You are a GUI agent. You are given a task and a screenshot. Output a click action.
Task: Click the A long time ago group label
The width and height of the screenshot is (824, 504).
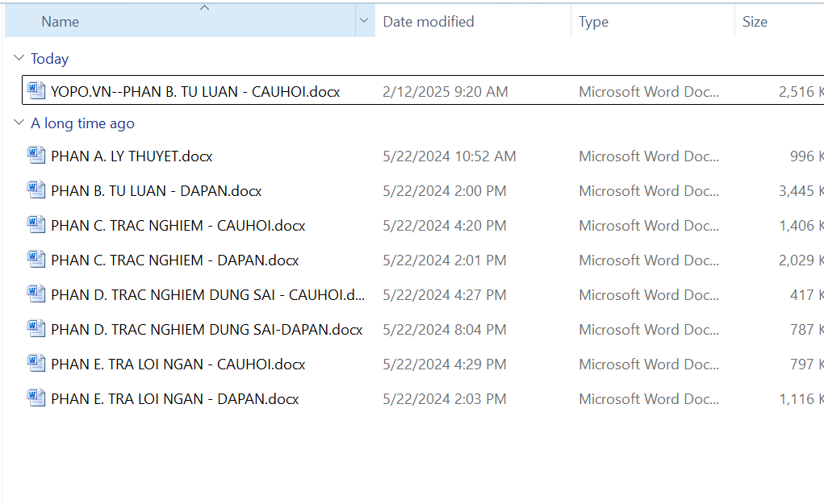pos(82,123)
